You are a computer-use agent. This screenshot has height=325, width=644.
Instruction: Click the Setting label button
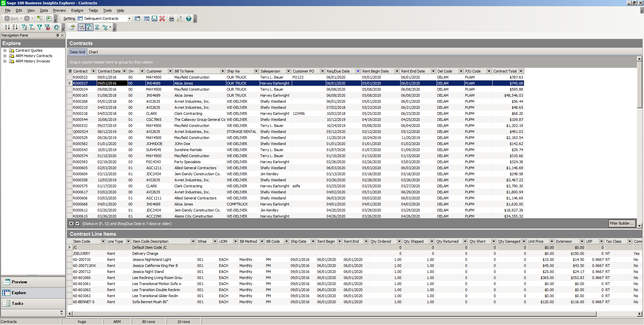point(69,19)
